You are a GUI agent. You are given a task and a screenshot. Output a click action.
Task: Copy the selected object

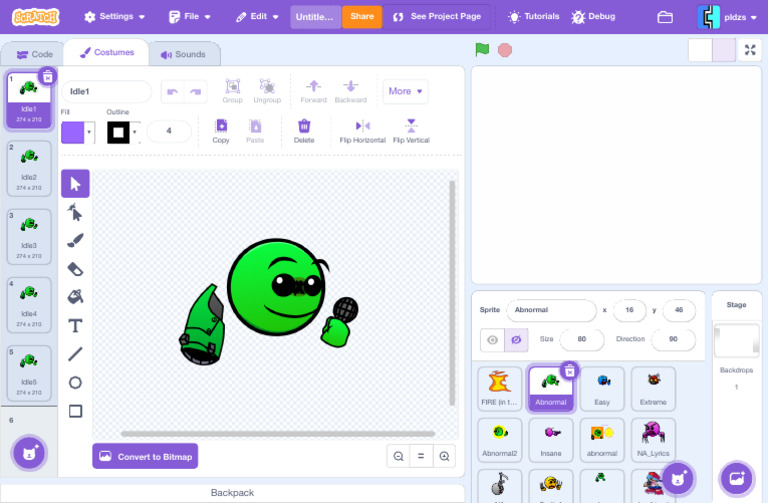click(221, 131)
